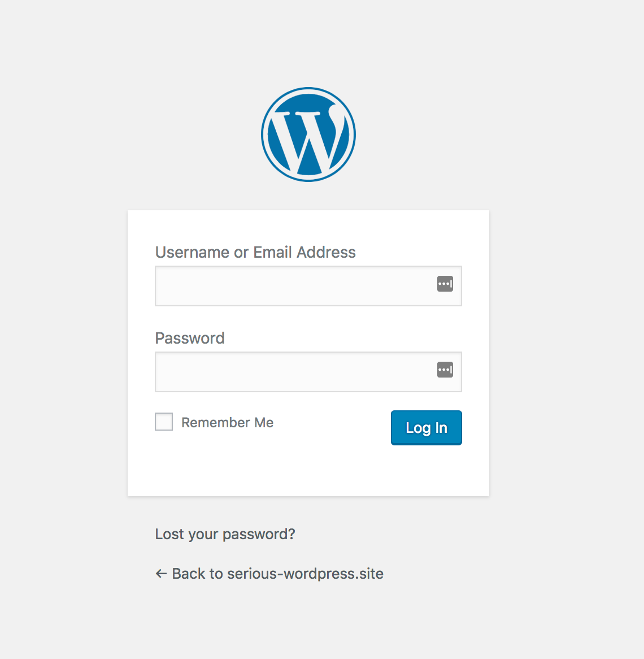Open password manager icon in password field
Screen dimensions: 644x659
click(445, 370)
